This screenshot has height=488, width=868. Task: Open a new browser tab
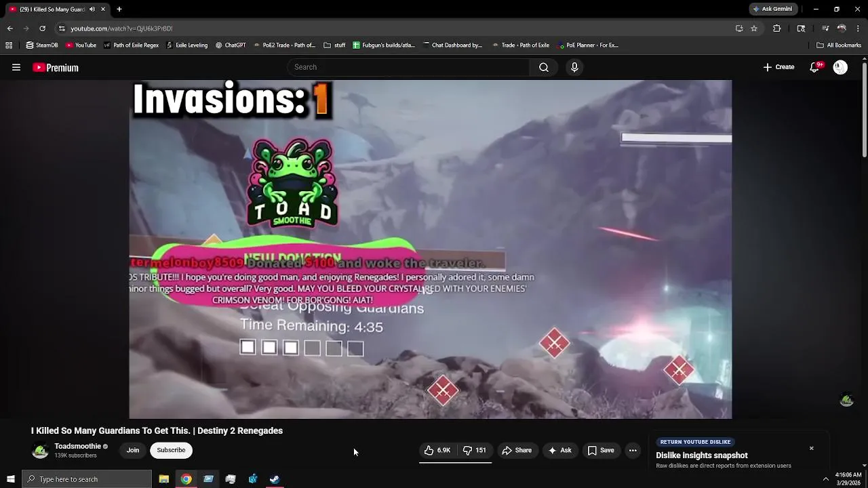(119, 9)
